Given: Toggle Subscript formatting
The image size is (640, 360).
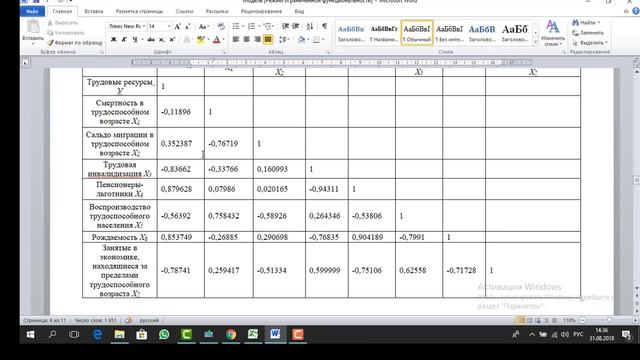Looking at the screenshot, I should point(162,40).
